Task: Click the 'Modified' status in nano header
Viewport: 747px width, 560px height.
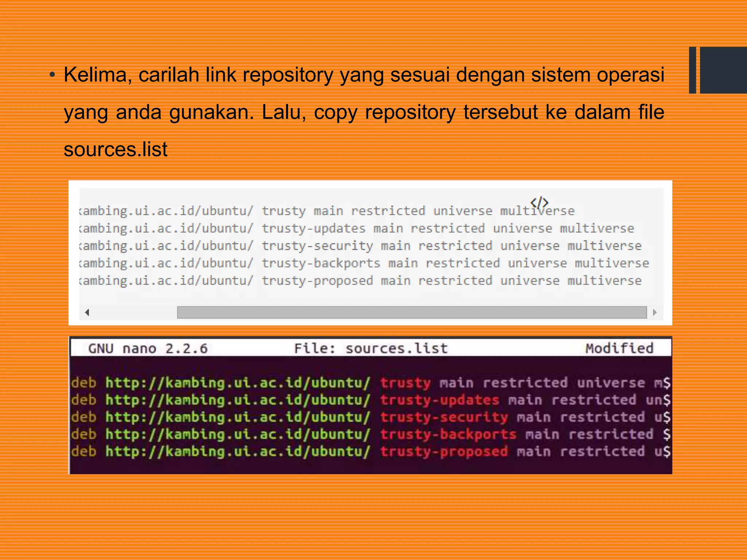Action: [x=619, y=349]
